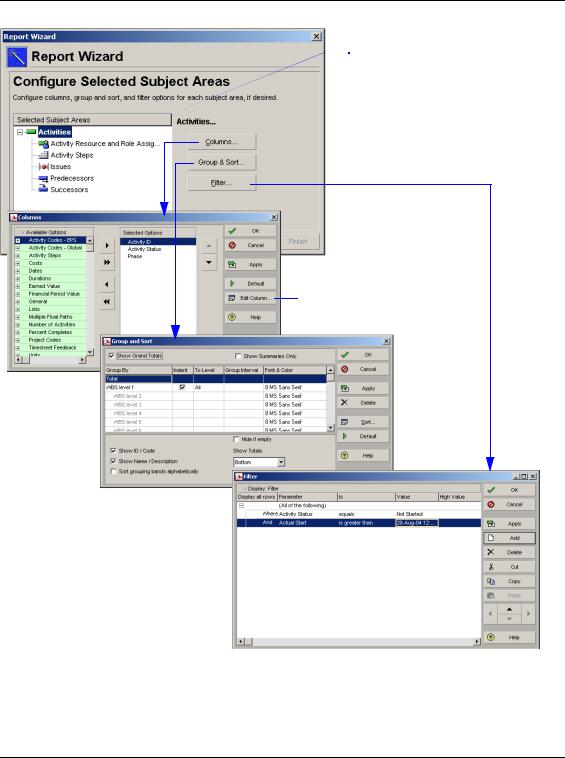This screenshot has width=565, height=758.
Task: Click Apply in Group and Sort dialog
Action: [363, 388]
